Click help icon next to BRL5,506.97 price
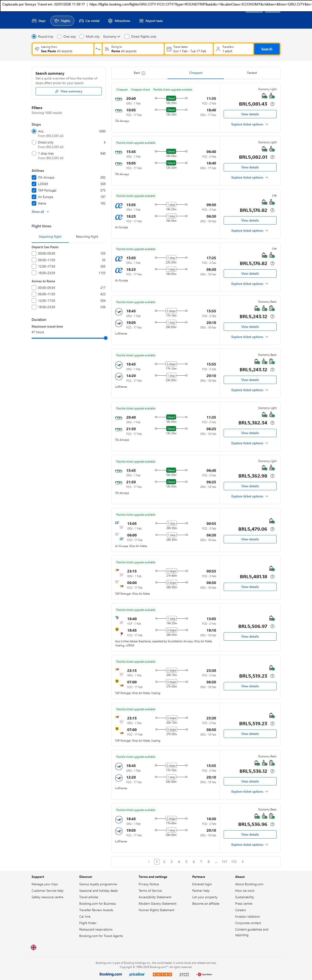The image size is (312, 980). (x=272, y=626)
